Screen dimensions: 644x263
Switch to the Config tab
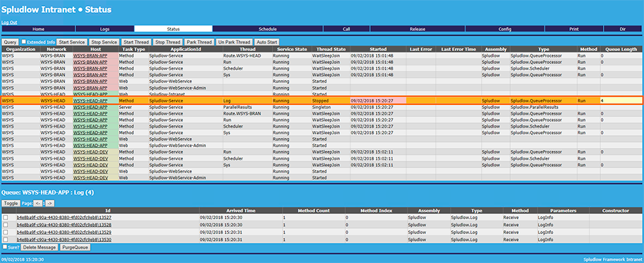pyautogui.click(x=505, y=29)
